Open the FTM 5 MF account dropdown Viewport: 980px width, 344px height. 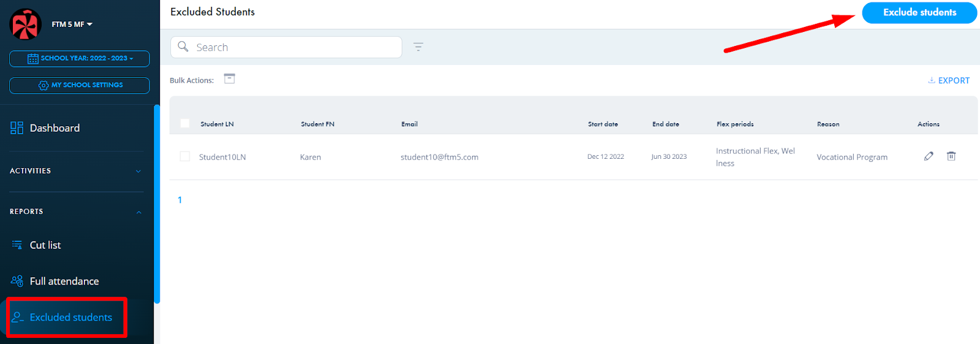coord(72,25)
